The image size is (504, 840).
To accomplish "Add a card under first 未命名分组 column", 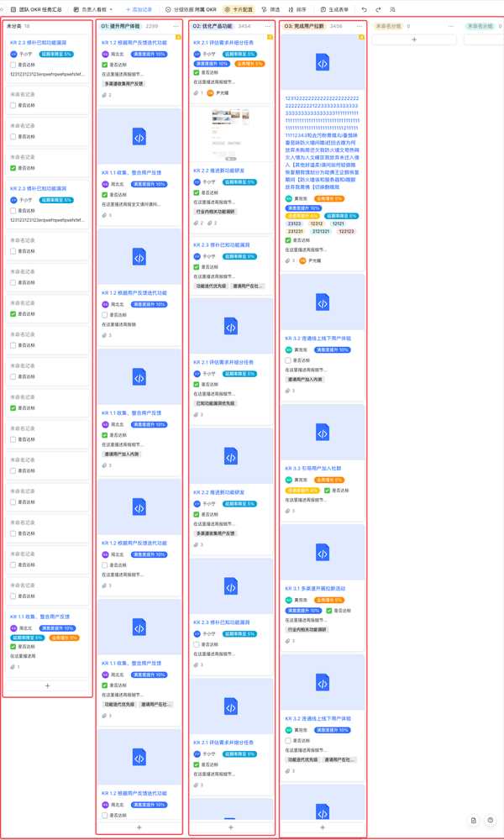I will coord(414,39).
